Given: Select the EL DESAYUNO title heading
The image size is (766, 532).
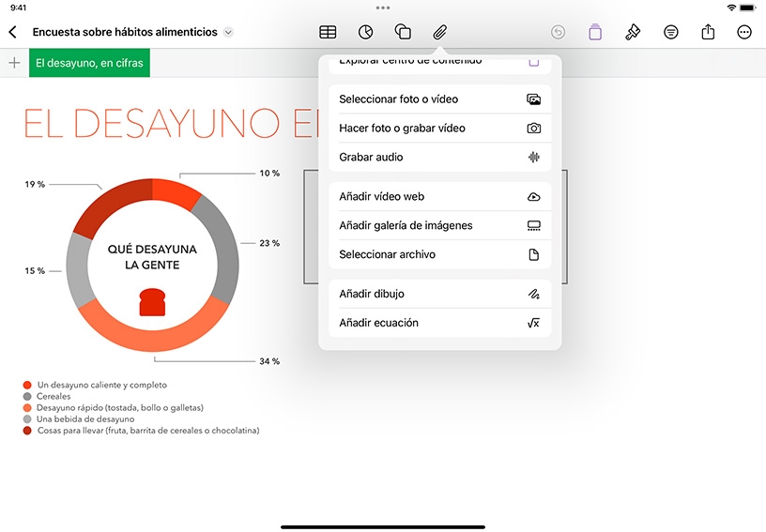Looking at the screenshot, I should pos(171,123).
